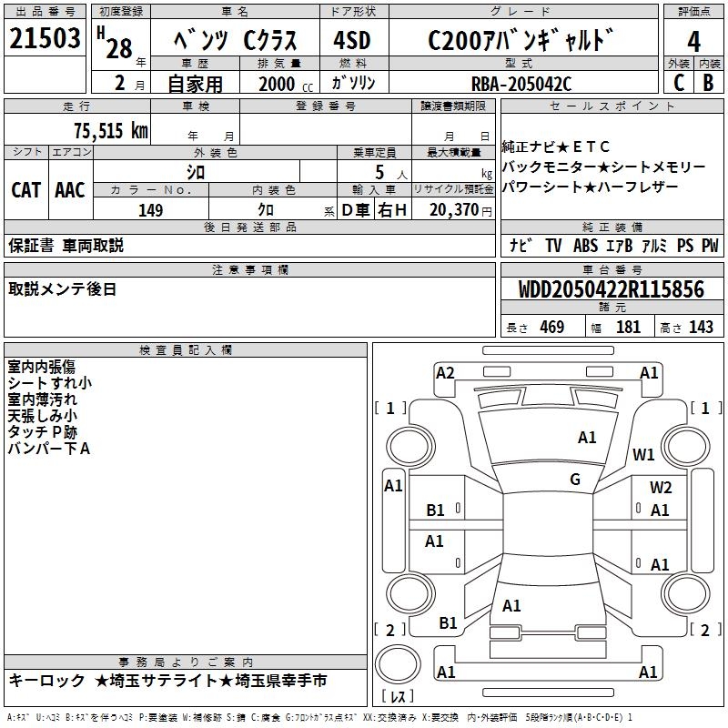
Task: Click registration month value 2
Action: click(x=120, y=83)
